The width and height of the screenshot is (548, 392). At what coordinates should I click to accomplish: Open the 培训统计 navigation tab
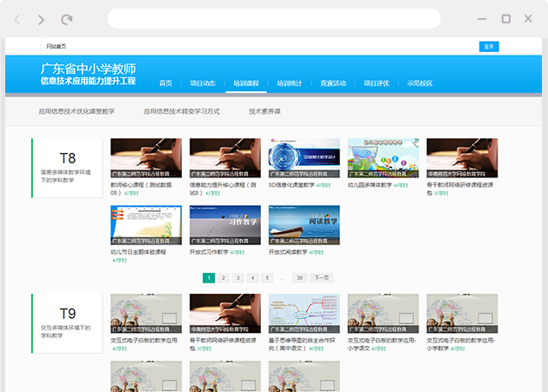tap(290, 83)
